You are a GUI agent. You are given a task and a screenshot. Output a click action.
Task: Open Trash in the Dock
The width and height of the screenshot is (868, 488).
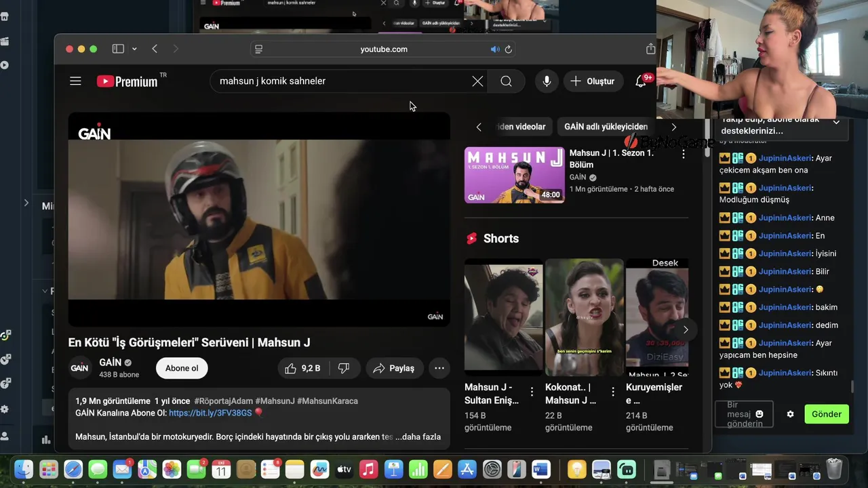point(834,469)
